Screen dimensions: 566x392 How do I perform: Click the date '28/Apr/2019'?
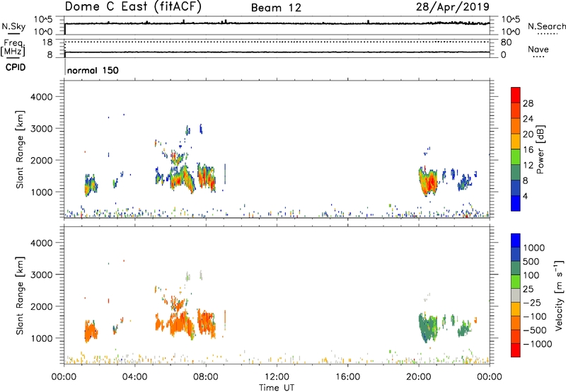click(453, 7)
